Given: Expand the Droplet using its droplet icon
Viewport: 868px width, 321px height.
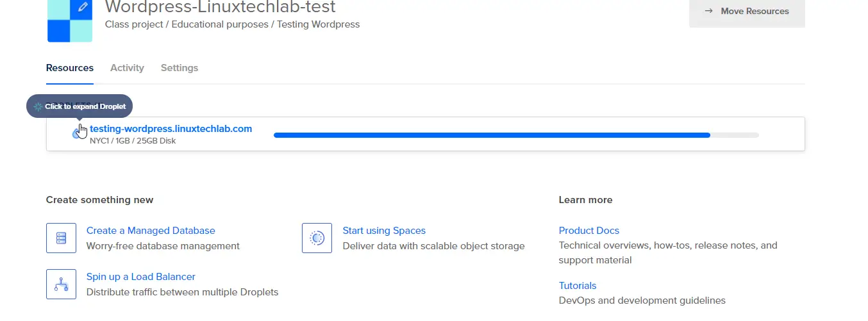Looking at the screenshot, I should [78, 133].
